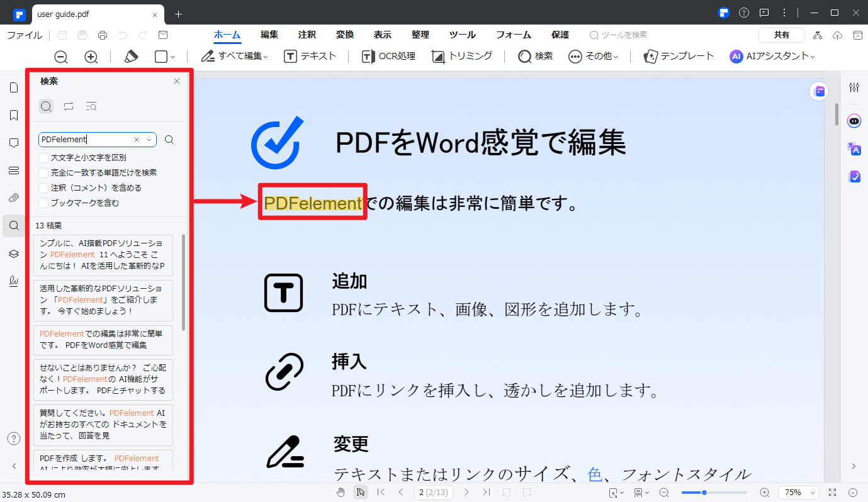Enter full screen mode
The image size is (868, 502).
(x=833, y=492)
